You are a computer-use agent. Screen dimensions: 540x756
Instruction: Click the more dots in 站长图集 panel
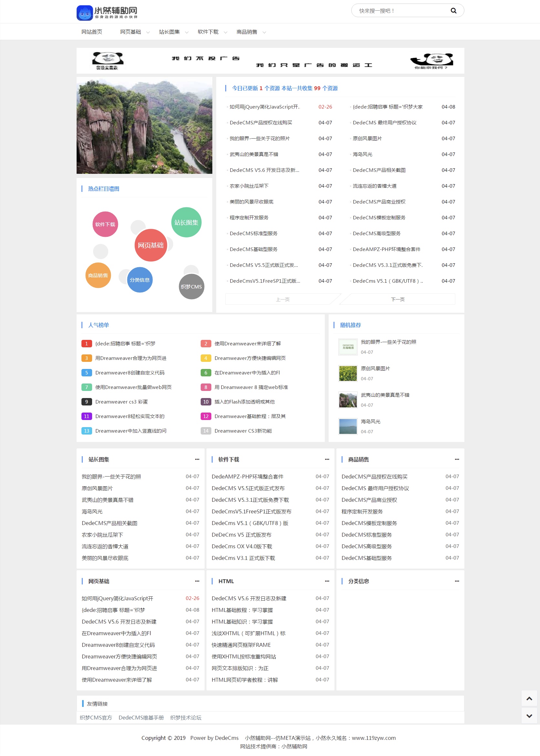(x=197, y=459)
